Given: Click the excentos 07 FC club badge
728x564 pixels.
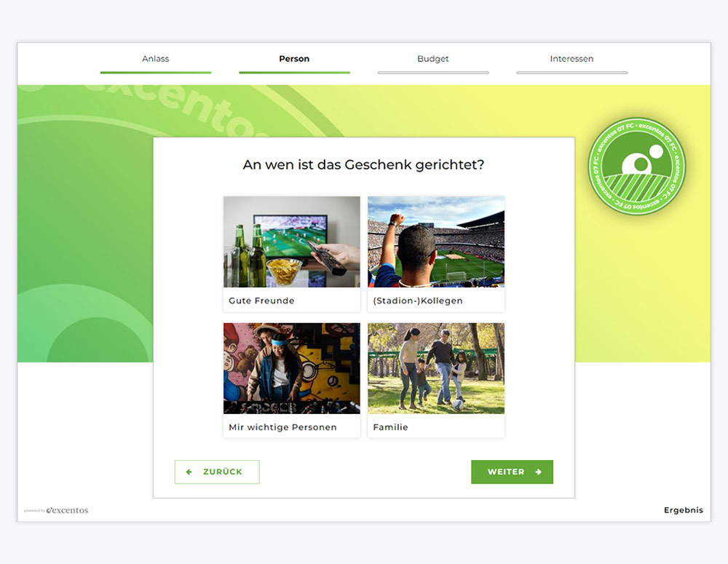Looking at the screenshot, I should click(x=636, y=166).
